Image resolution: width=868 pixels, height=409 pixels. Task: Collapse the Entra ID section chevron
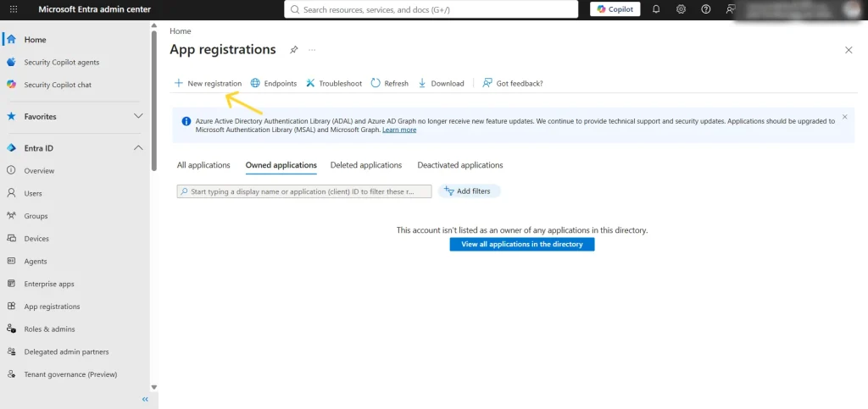(x=138, y=148)
